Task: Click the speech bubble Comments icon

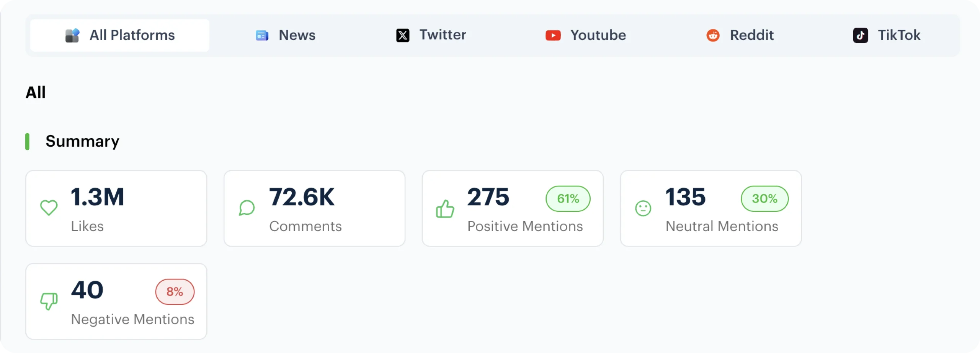Action: (x=247, y=208)
